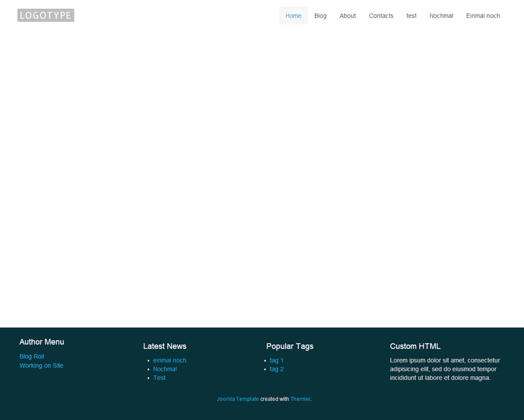Image resolution: width=524 pixels, height=420 pixels.
Task: Click the Popular Tags heading
Action: pos(290,346)
